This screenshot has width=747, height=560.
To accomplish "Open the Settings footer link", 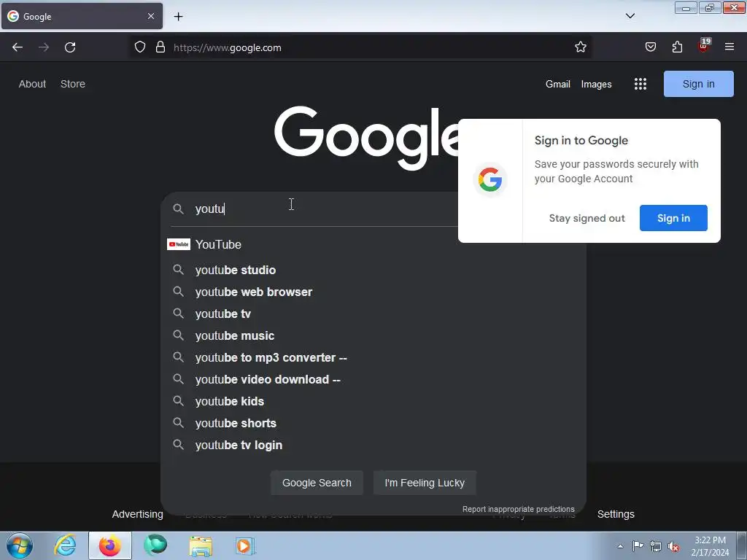I will 616,514.
